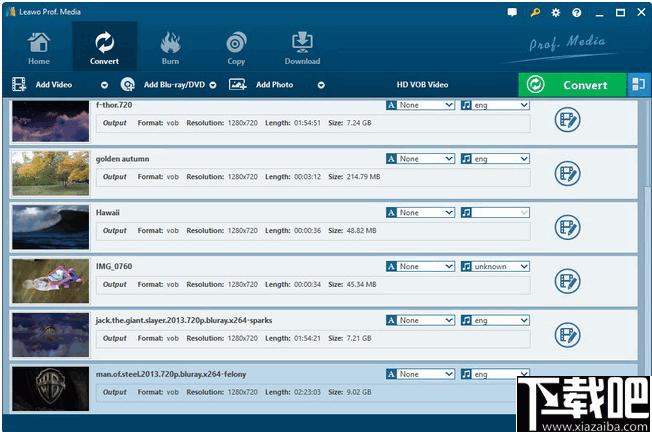Open the empty audio dropdown for Hawaii
This screenshot has width=652, height=432.
click(x=495, y=212)
